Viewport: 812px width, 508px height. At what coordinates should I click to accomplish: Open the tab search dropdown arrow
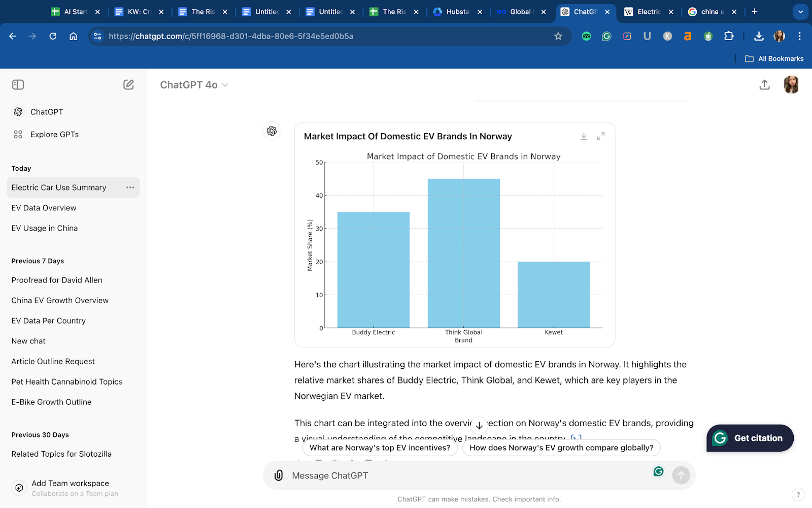(800, 12)
